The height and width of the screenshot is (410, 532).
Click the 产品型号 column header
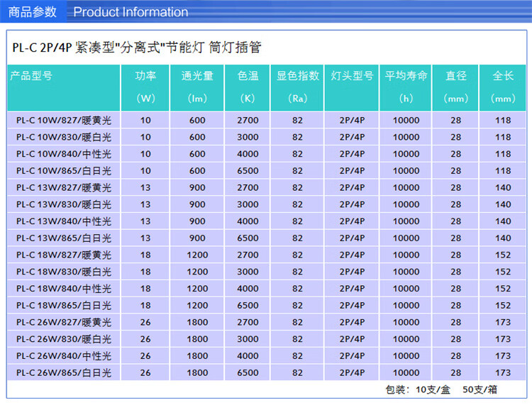point(31,76)
